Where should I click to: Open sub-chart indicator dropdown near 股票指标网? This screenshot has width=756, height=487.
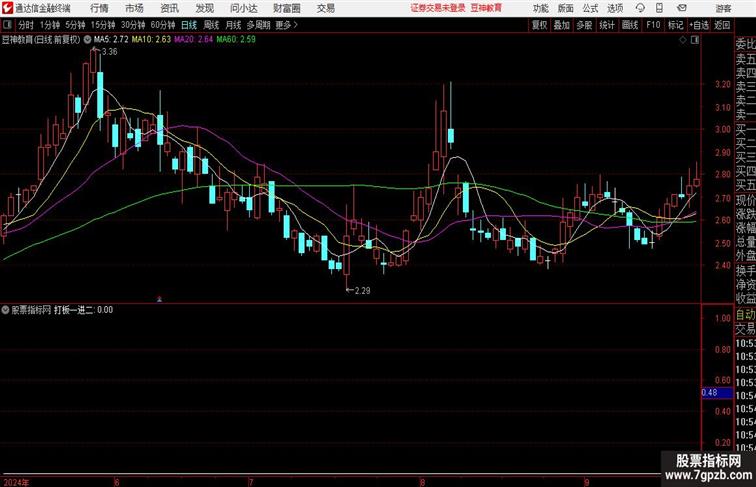[x=5, y=310]
